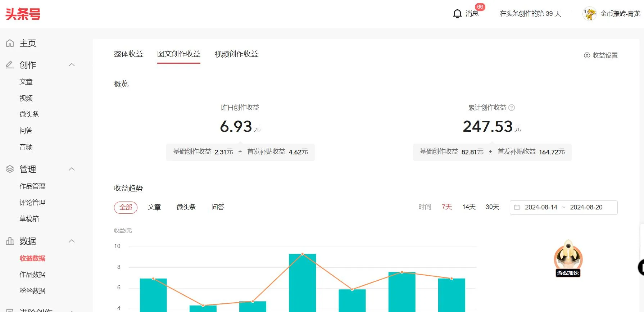Collapse the 创作 sidebar section
644x312 pixels.
[x=72, y=65]
